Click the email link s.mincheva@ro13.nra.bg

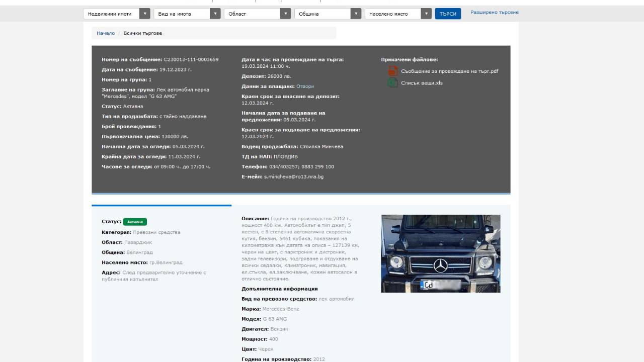(294, 177)
